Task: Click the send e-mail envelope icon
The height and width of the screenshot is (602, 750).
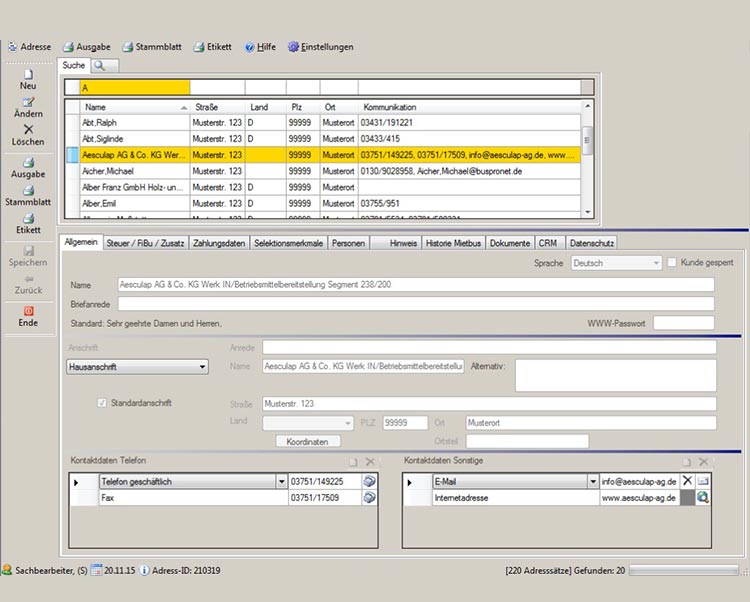Action: (x=703, y=481)
